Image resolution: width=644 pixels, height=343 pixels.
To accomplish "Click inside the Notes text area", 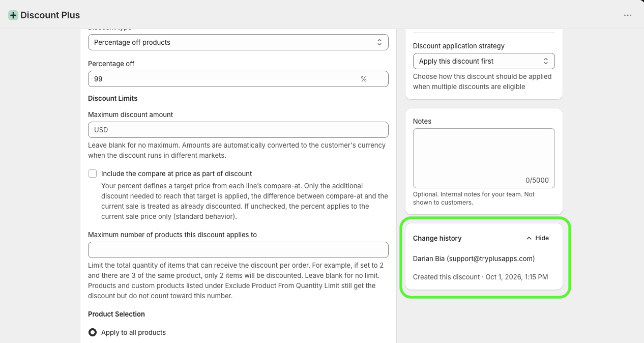I will [484, 158].
